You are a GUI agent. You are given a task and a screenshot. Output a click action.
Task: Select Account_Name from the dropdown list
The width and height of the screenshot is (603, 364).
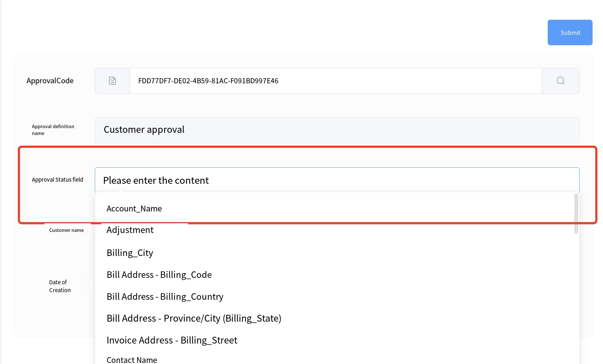134,209
